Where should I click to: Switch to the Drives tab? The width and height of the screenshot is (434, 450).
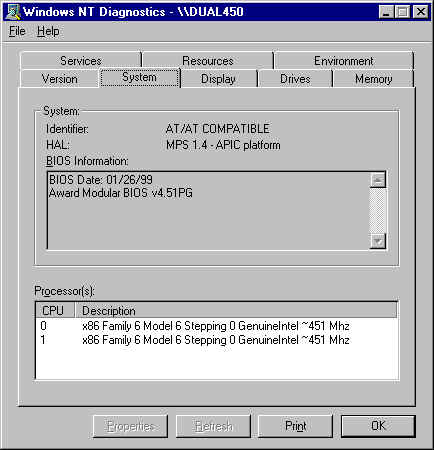[x=295, y=79]
